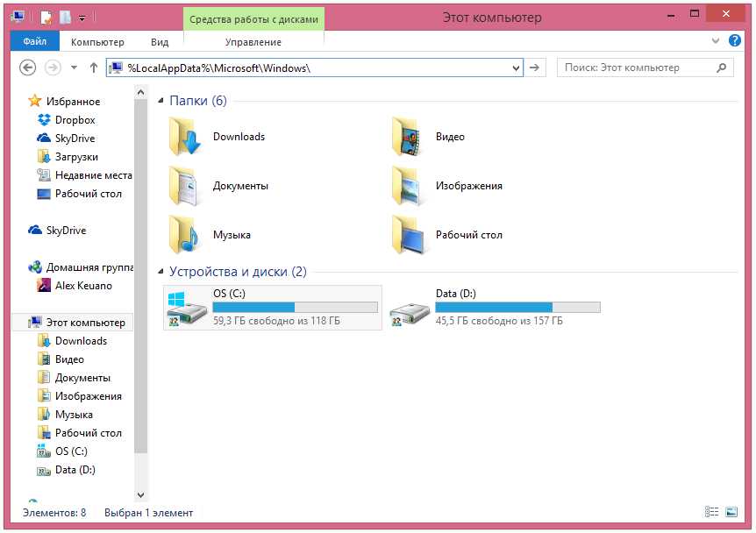Select OS (C:) in navigation tree

point(62,451)
